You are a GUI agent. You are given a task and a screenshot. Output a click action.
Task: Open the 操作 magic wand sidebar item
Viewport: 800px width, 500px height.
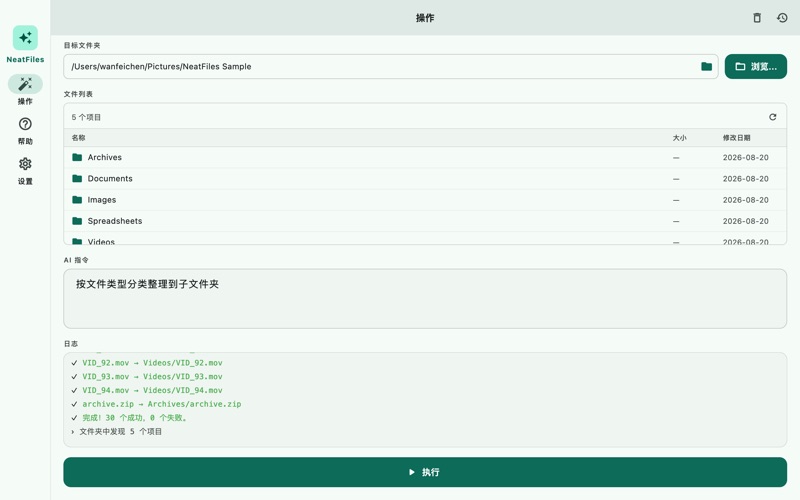click(x=25, y=84)
